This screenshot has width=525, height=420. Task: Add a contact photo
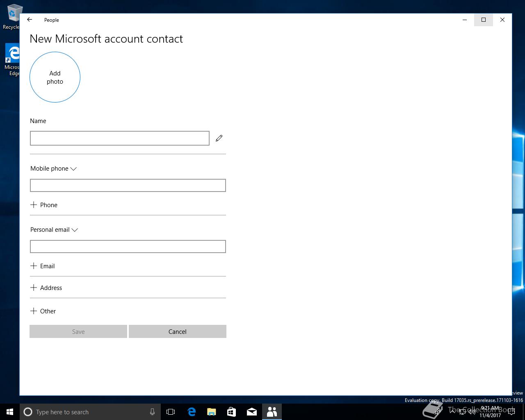(x=55, y=77)
